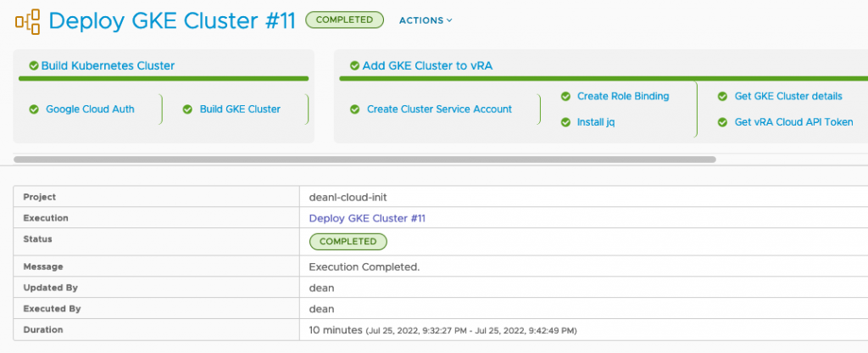The width and height of the screenshot is (868, 353).
Task: Click the Executed By value dean
Action: coord(321,309)
